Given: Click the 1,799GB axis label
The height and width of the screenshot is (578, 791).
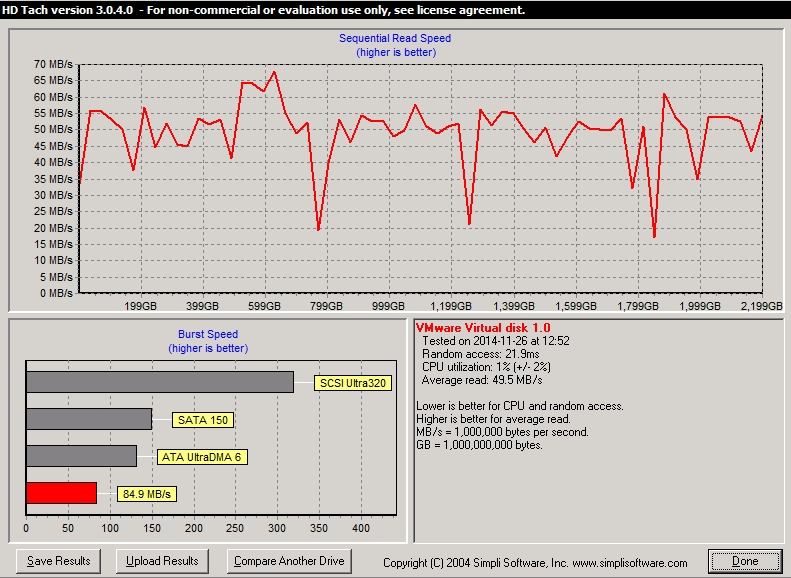Looking at the screenshot, I should [638, 306].
